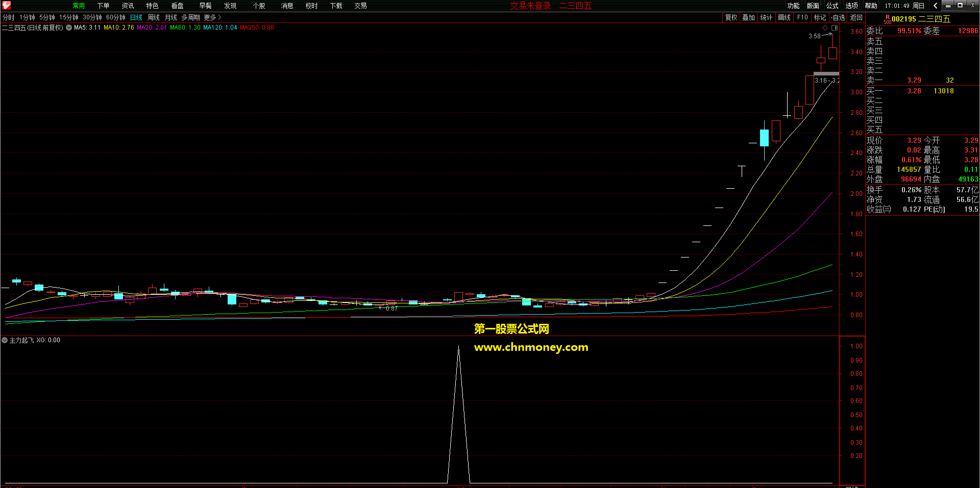Open the 消息 menu
This screenshot has width=980, height=488.
(x=287, y=6)
